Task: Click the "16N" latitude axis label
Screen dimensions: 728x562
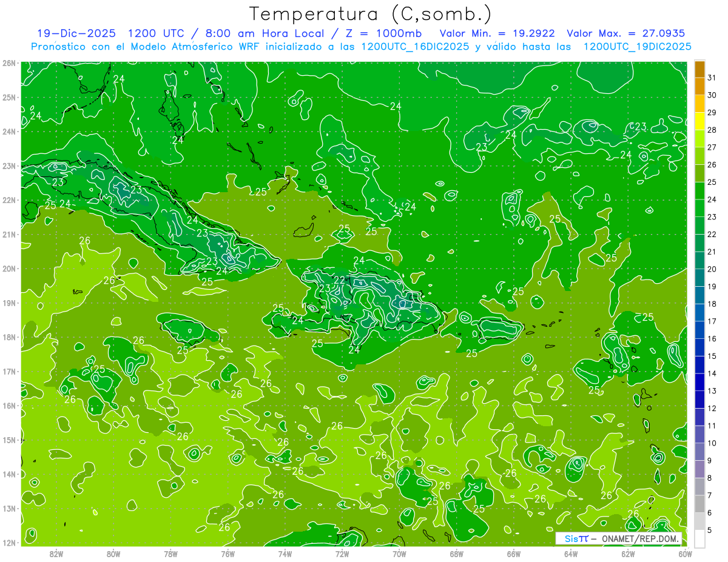Action: coord(9,406)
